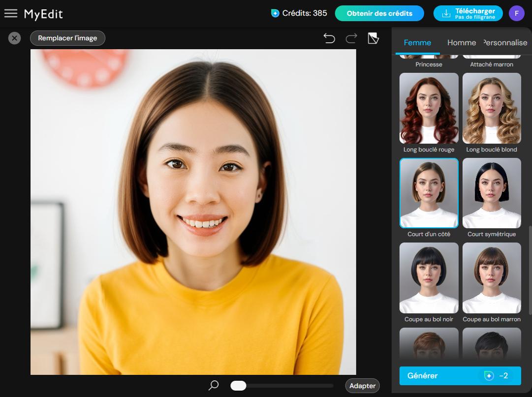Viewport: 532px width, 397px height.
Task: Undo the last action
Action: tap(329, 38)
